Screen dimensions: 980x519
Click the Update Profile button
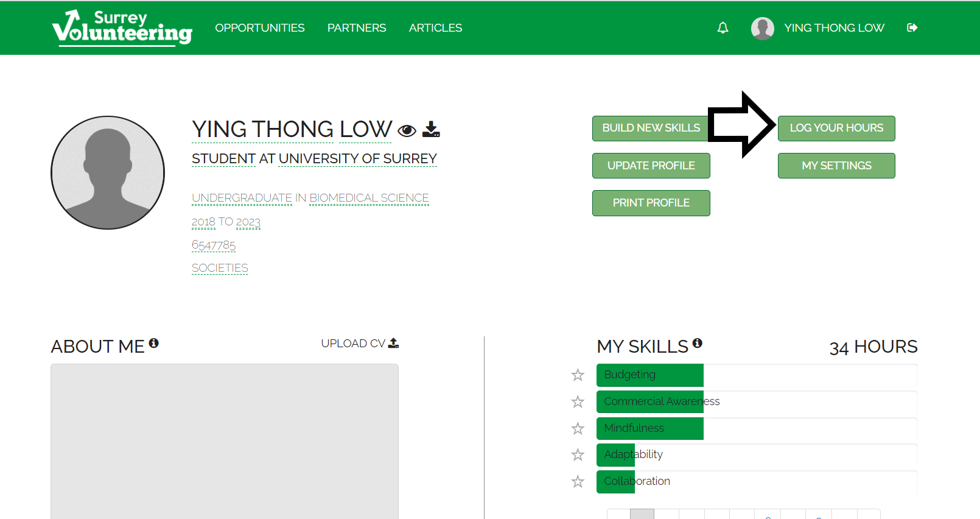point(651,166)
